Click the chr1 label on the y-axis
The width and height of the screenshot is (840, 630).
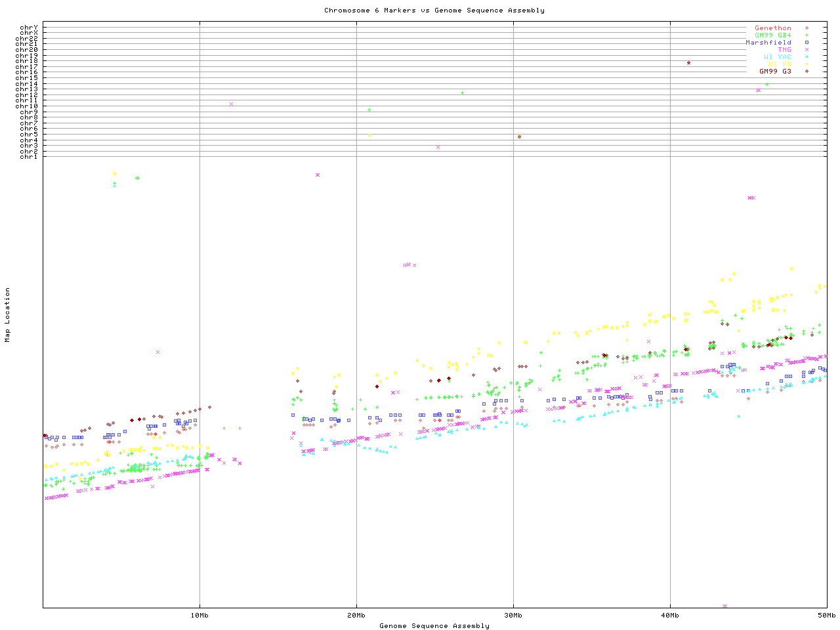click(29, 156)
